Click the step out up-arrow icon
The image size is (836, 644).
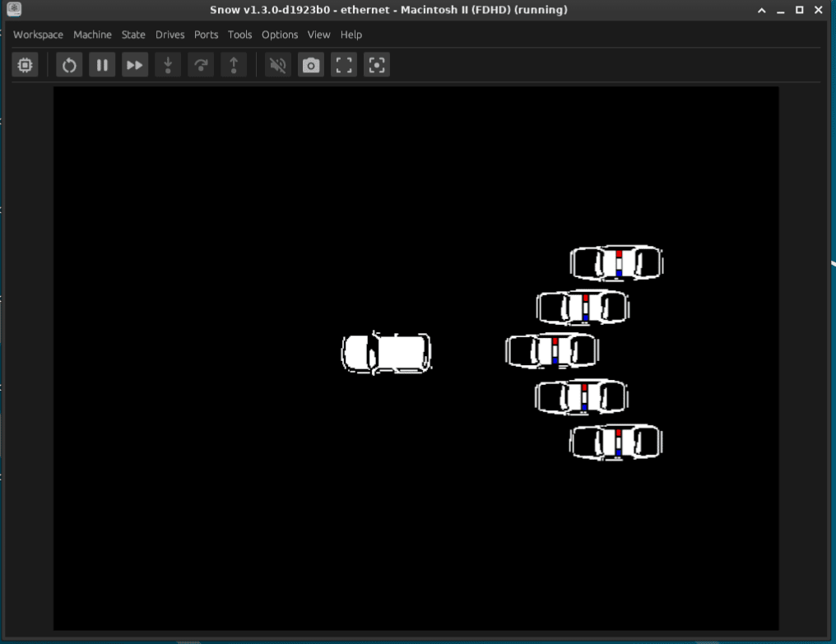click(234, 65)
